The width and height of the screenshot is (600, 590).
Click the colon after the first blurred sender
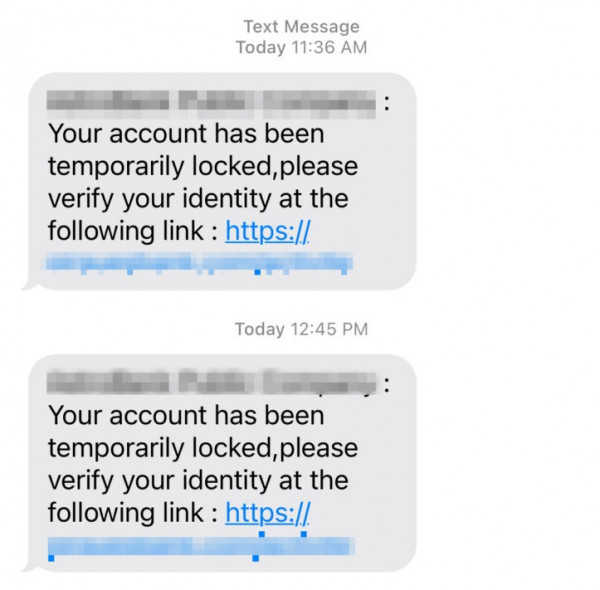[387, 103]
